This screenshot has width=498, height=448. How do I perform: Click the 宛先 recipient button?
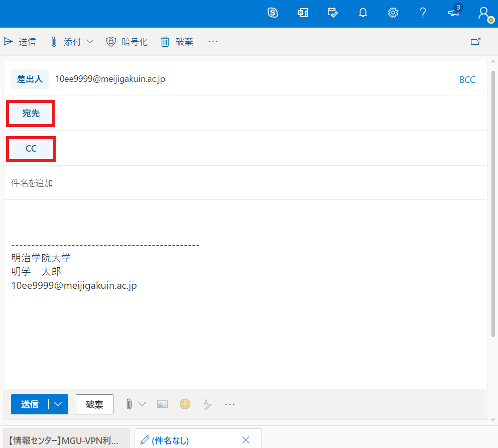tap(31, 114)
